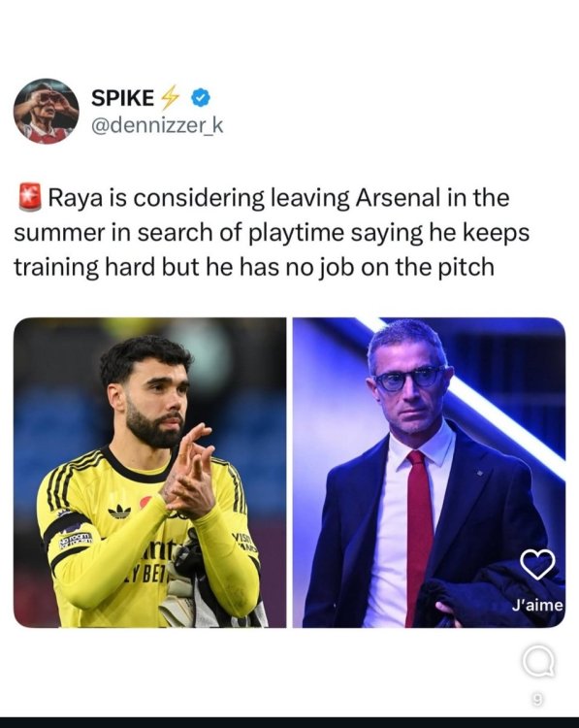The height and width of the screenshot is (728, 579).
Task: Tap the last tweet line ending with pitch
Action: [x=254, y=268]
